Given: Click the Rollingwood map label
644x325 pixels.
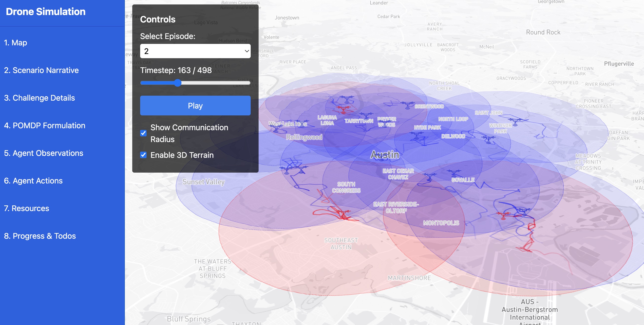Looking at the screenshot, I should tap(304, 137).
